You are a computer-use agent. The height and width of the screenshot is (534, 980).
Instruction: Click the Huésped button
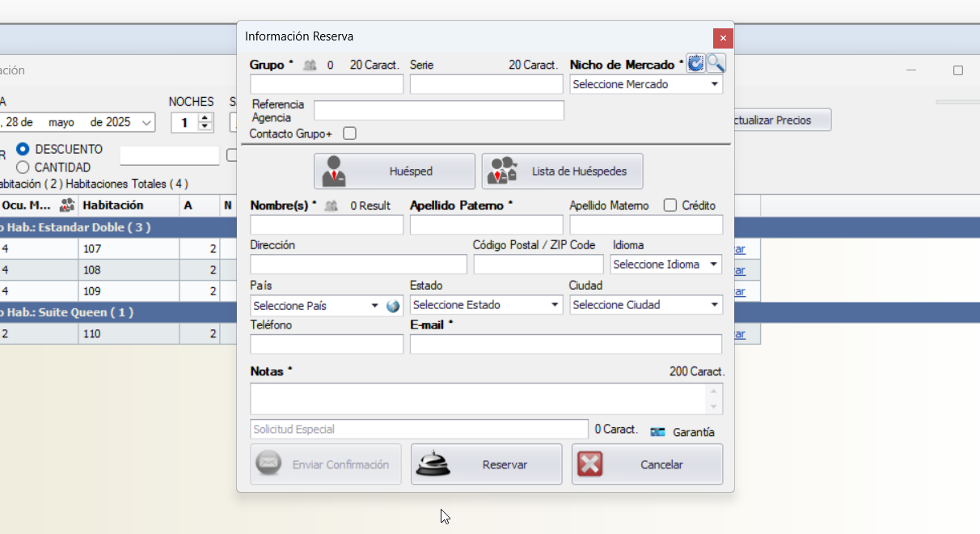pos(394,172)
